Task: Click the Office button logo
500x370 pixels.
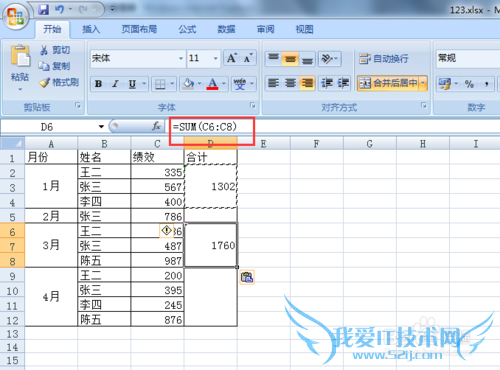Action: 16,16
